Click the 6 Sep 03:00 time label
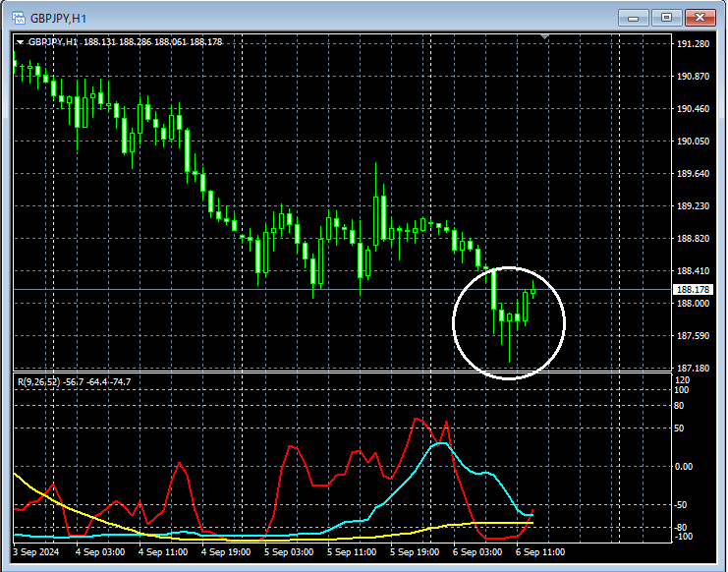The height and width of the screenshot is (572, 728). pyautogui.click(x=477, y=552)
